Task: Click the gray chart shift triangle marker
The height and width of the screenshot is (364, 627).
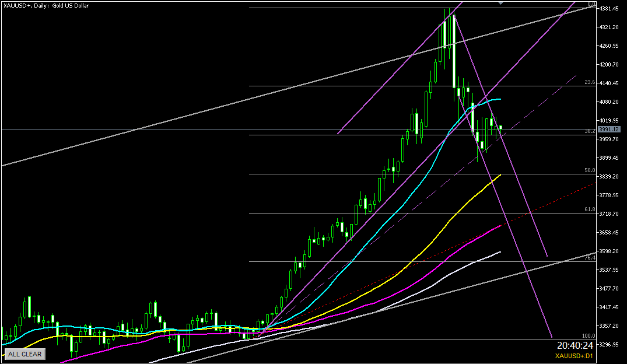Action: click(x=500, y=3)
